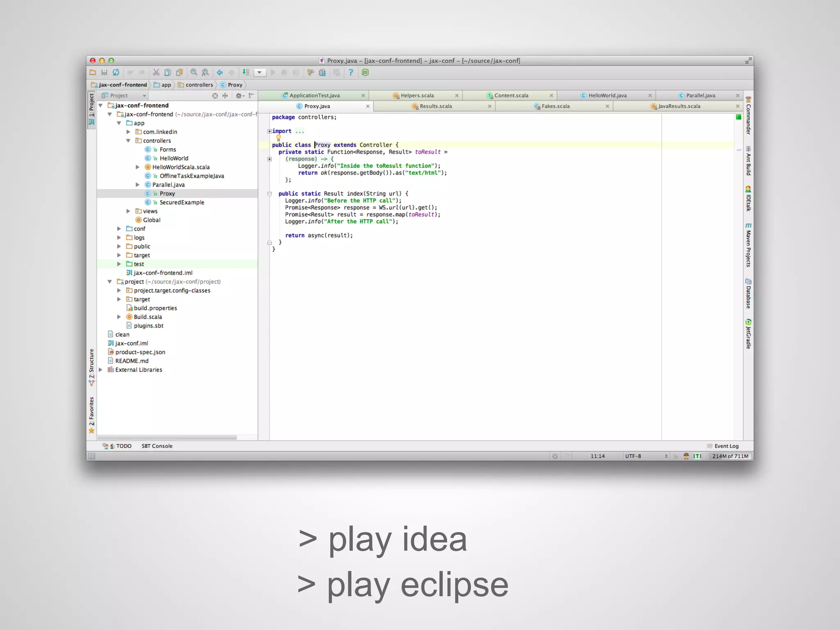840x630 pixels.
Task: Switch to the Results.scala tab
Action: point(435,106)
